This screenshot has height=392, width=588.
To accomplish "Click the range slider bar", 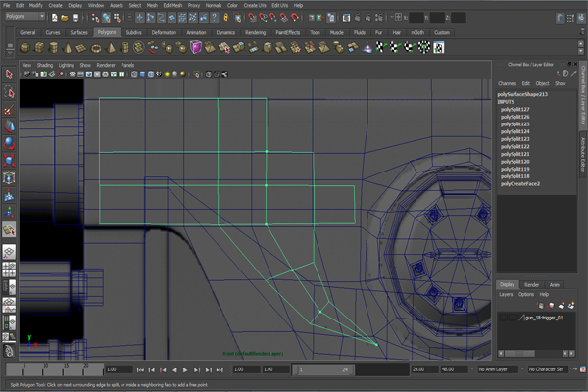I will coord(323,369).
